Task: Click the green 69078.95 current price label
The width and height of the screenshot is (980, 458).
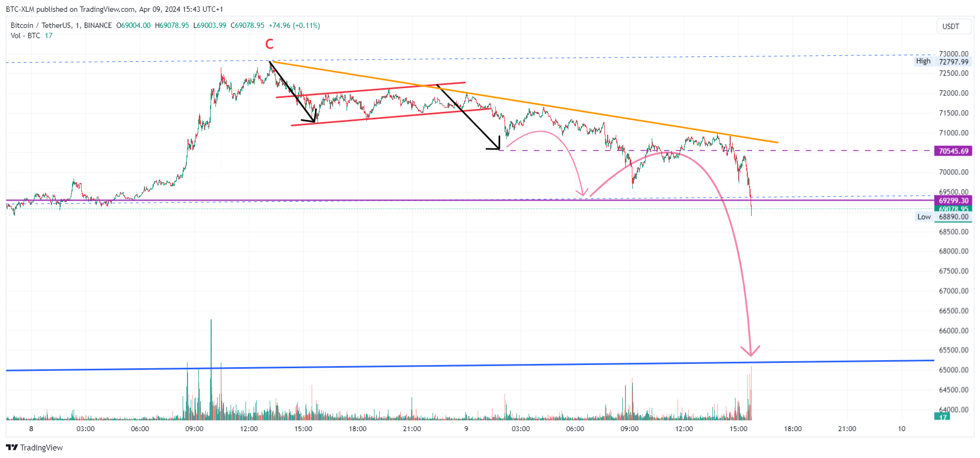Action: [x=953, y=209]
